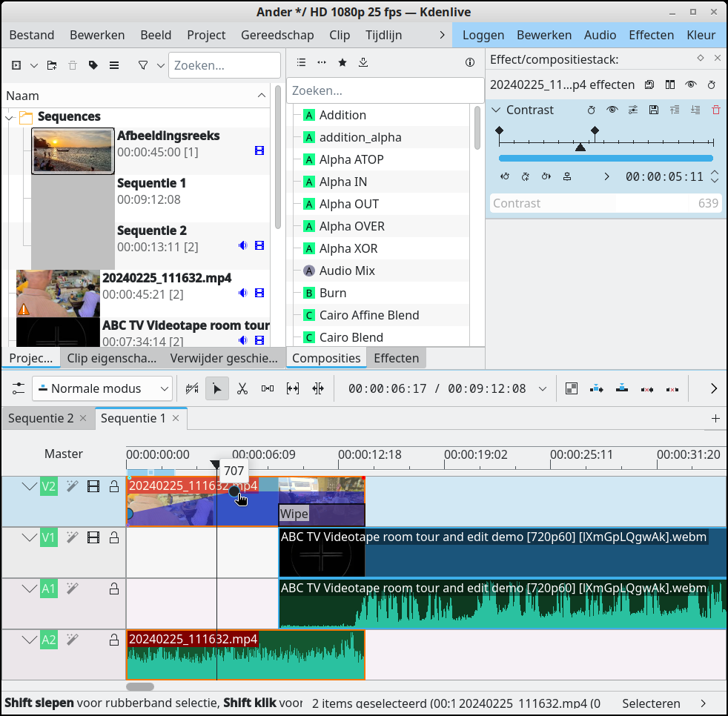This screenshot has height=716, width=728.
Task: Pick the slip tool in timeline toolbar
Action: pyautogui.click(x=293, y=388)
